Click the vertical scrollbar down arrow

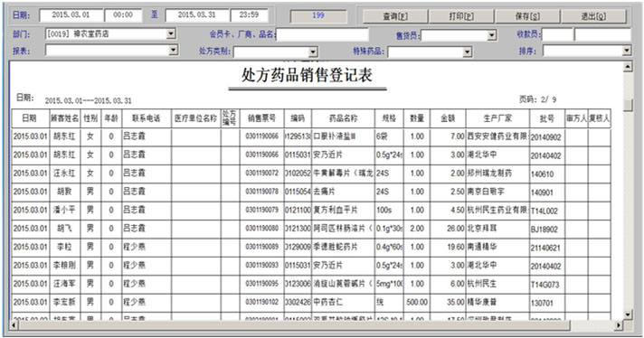[x=628, y=315]
